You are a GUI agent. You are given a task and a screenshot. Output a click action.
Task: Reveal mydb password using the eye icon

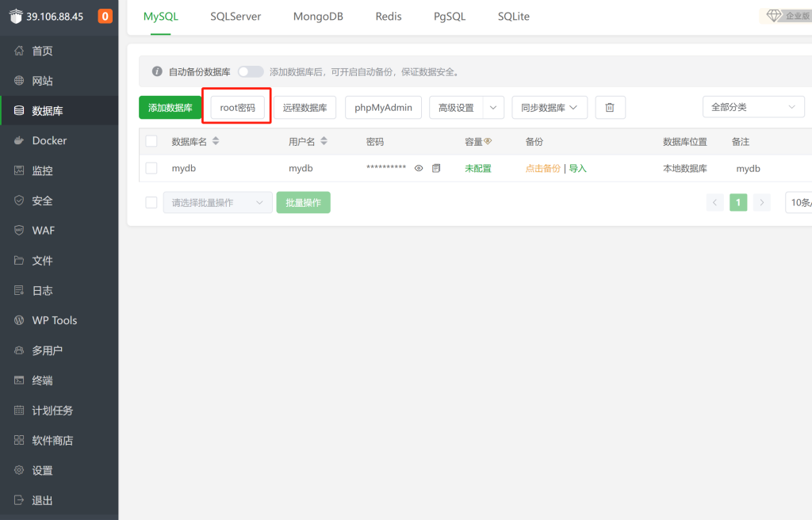coord(419,168)
